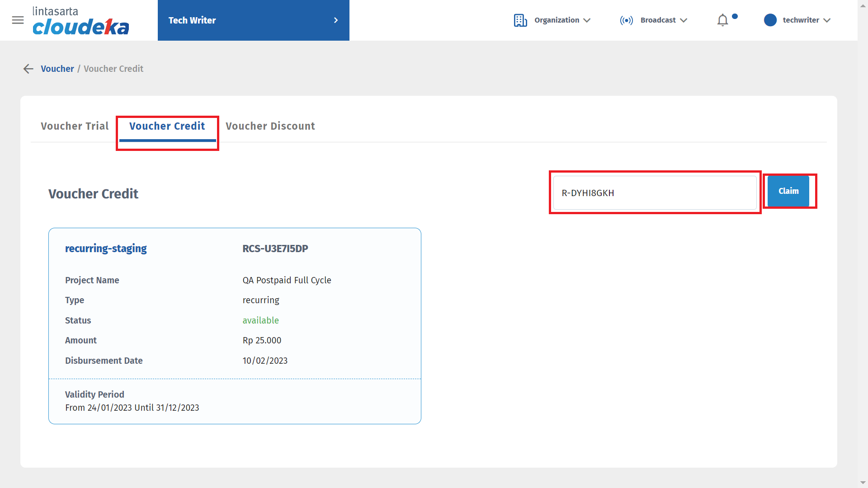Viewport: 868px width, 488px height.
Task: Click the scrollbar down arrow
Action: (x=863, y=483)
